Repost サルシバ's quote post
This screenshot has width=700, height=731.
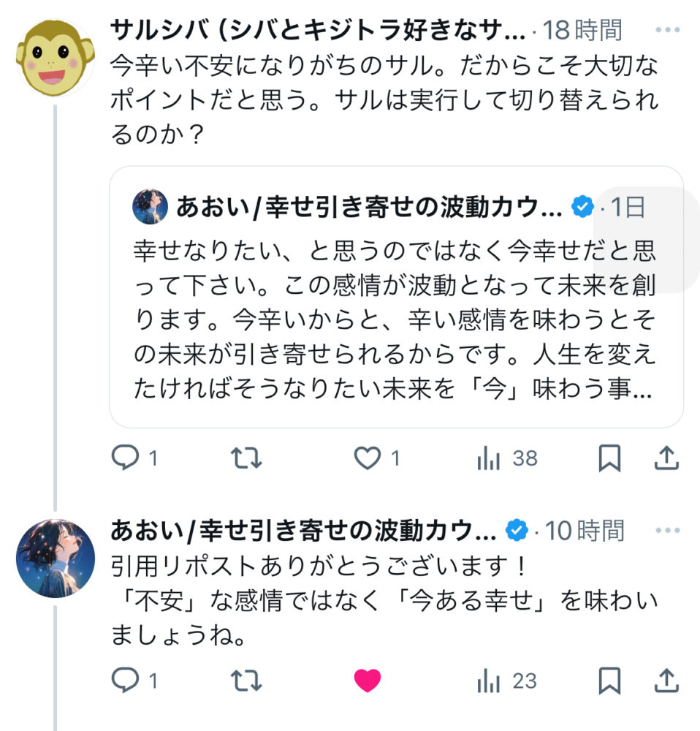[246, 458]
